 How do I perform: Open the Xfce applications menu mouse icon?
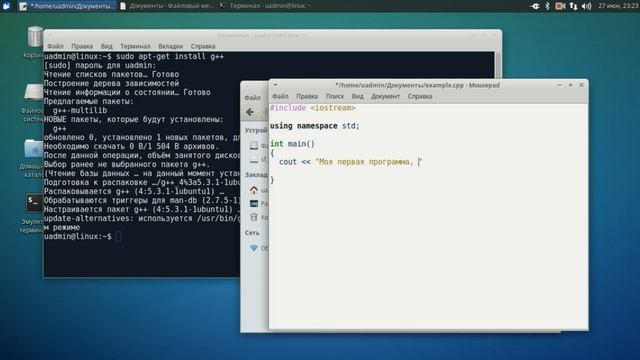[6, 6]
